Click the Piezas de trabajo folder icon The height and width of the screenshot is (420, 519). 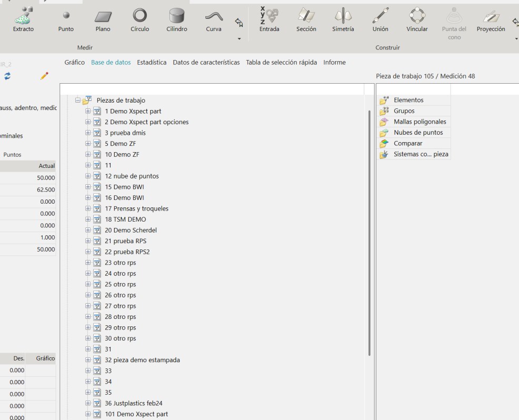click(x=87, y=100)
